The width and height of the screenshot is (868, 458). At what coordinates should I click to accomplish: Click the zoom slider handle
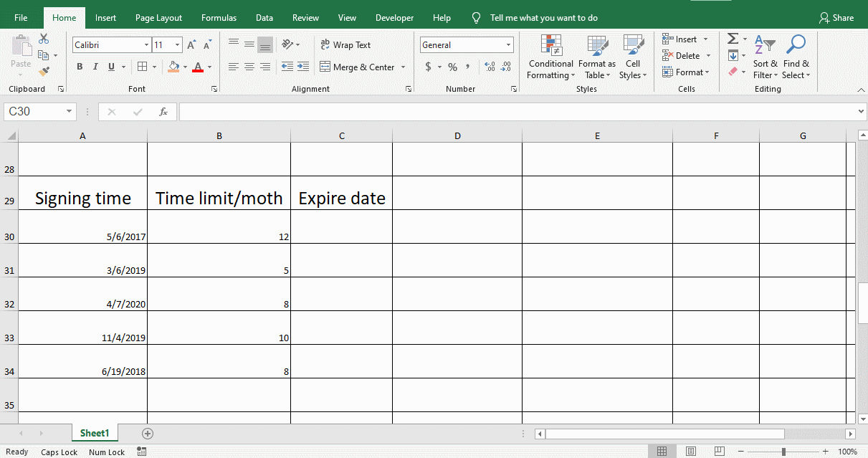[783, 452]
